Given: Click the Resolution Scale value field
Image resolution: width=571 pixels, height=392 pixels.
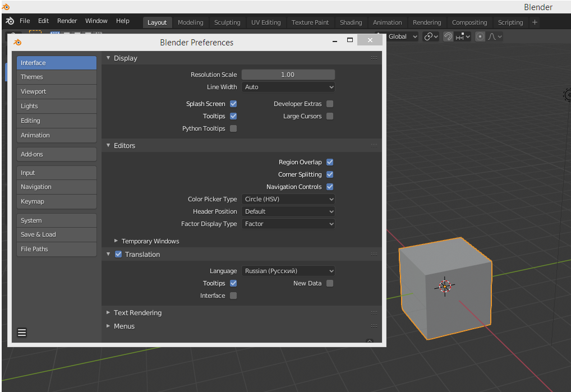Looking at the screenshot, I should [288, 75].
